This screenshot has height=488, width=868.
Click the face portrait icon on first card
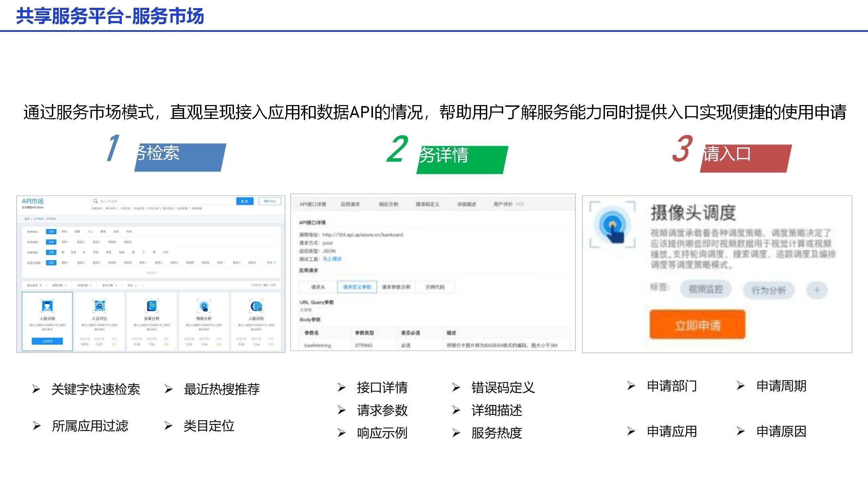click(x=47, y=306)
